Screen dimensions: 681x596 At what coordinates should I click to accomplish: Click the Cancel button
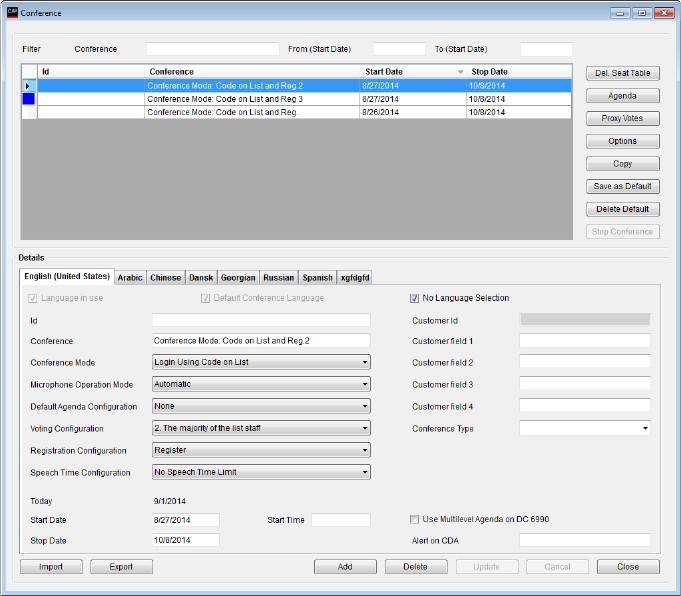pos(557,567)
